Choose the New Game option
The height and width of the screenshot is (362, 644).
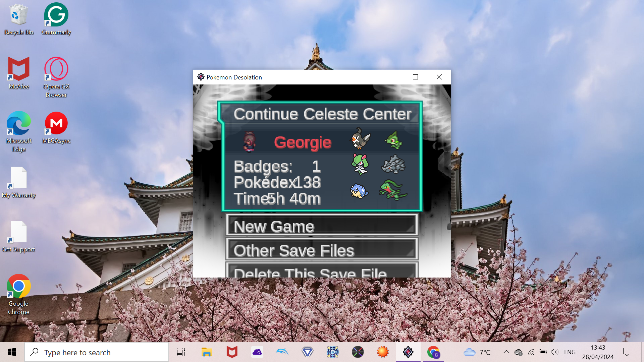322,225
